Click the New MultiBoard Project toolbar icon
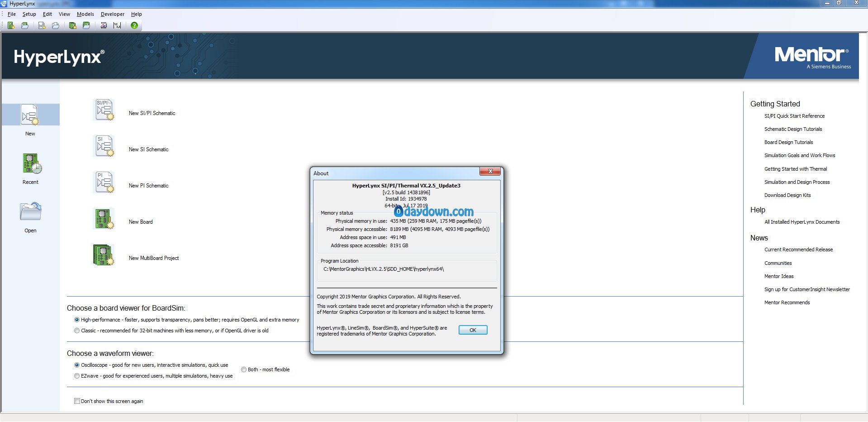 pos(72,25)
